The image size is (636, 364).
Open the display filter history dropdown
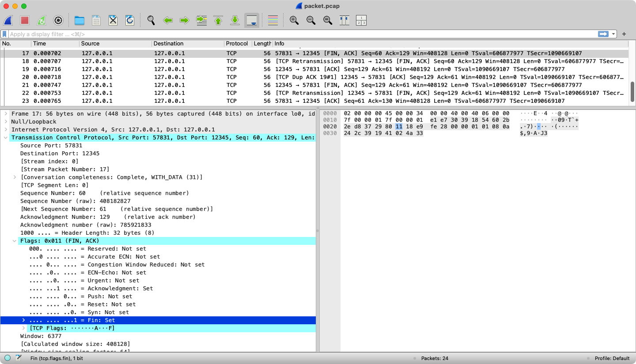click(613, 34)
